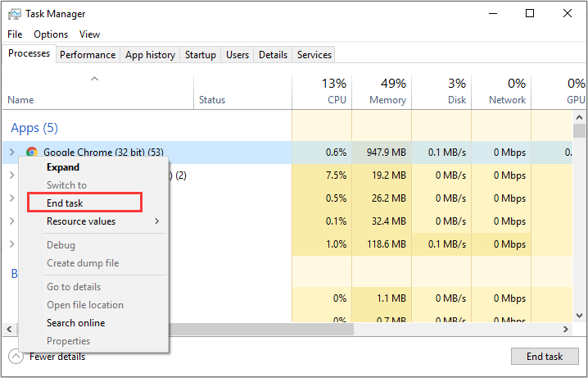Switch to the Startup tab
This screenshot has width=588, height=378.
point(201,55)
